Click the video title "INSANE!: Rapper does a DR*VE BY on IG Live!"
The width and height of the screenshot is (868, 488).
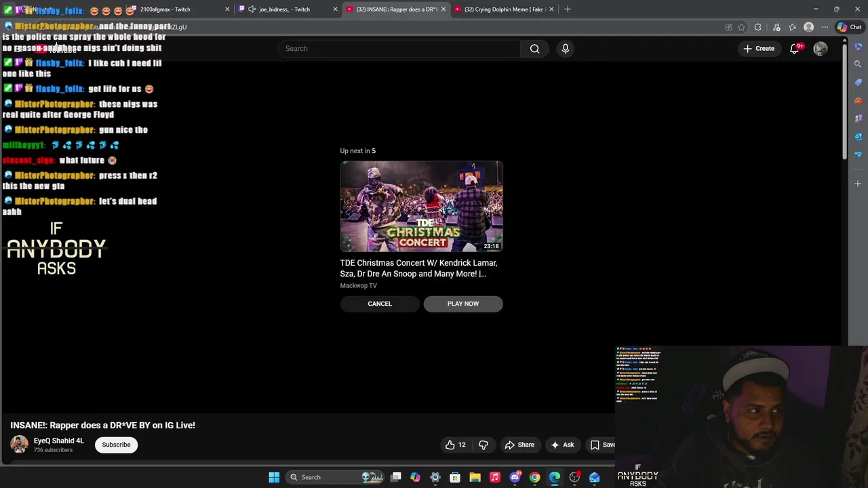102,425
